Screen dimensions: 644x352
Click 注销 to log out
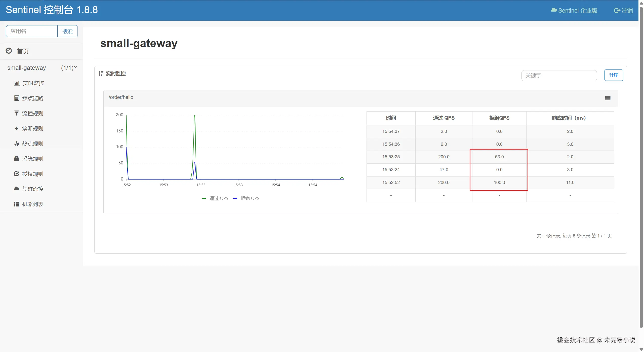point(623,11)
